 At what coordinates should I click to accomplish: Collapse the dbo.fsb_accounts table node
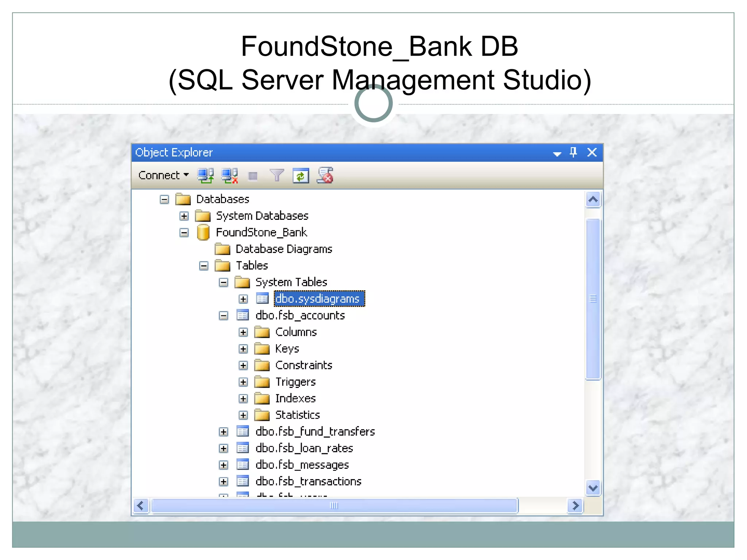point(224,316)
